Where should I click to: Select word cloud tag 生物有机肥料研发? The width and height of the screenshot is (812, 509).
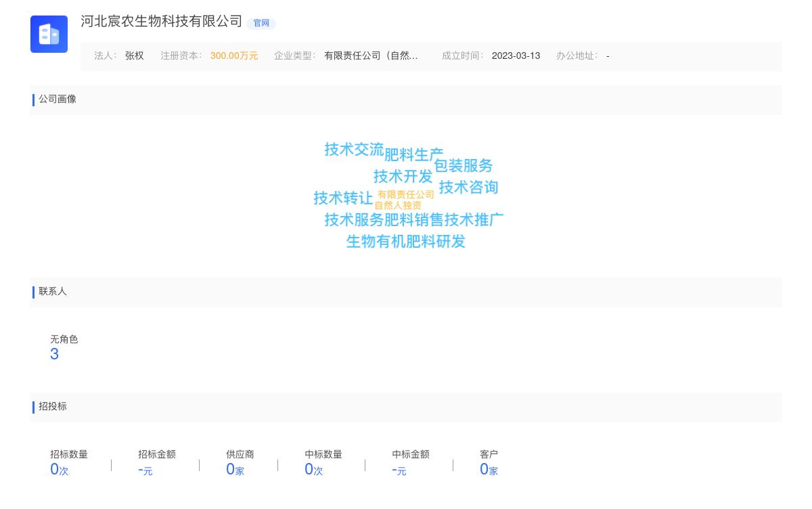pos(406,242)
